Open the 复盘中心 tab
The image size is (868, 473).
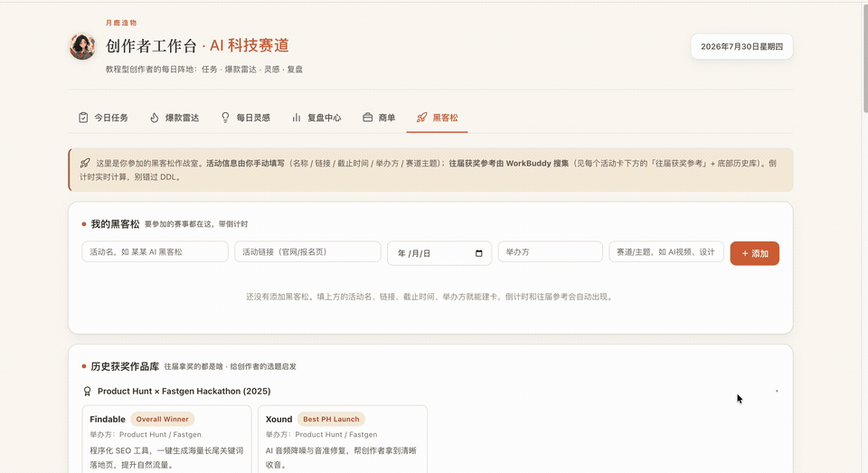(316, 118)
